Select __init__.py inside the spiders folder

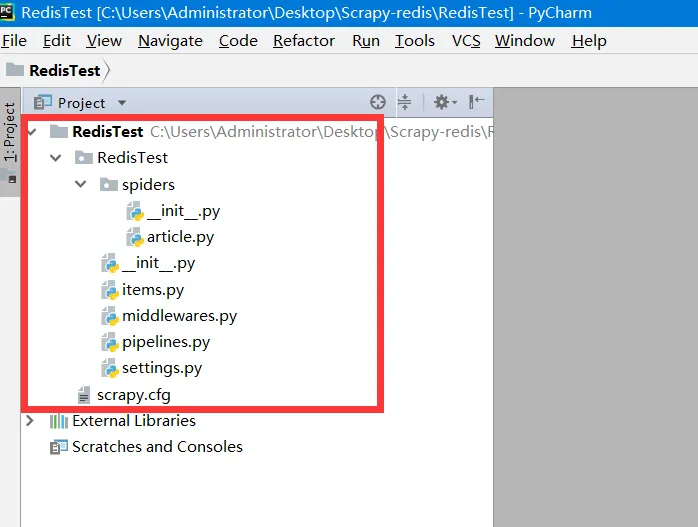coord(183,211)
